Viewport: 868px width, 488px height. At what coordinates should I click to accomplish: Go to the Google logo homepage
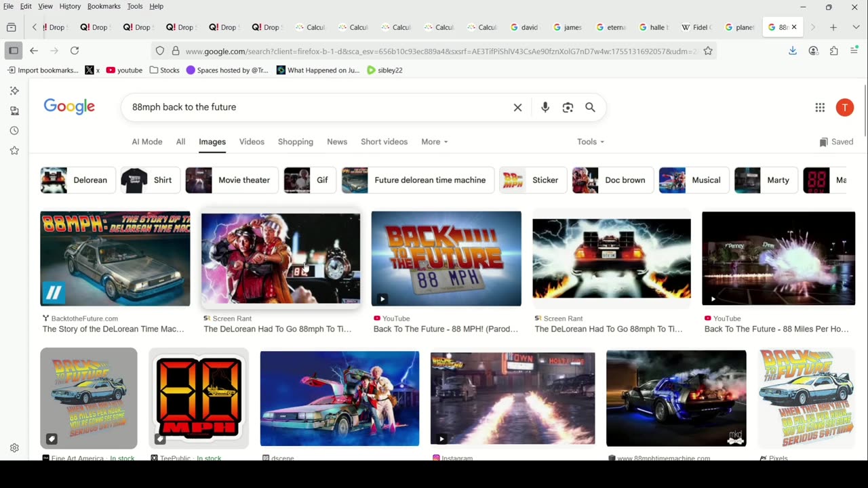click(69, 106)
